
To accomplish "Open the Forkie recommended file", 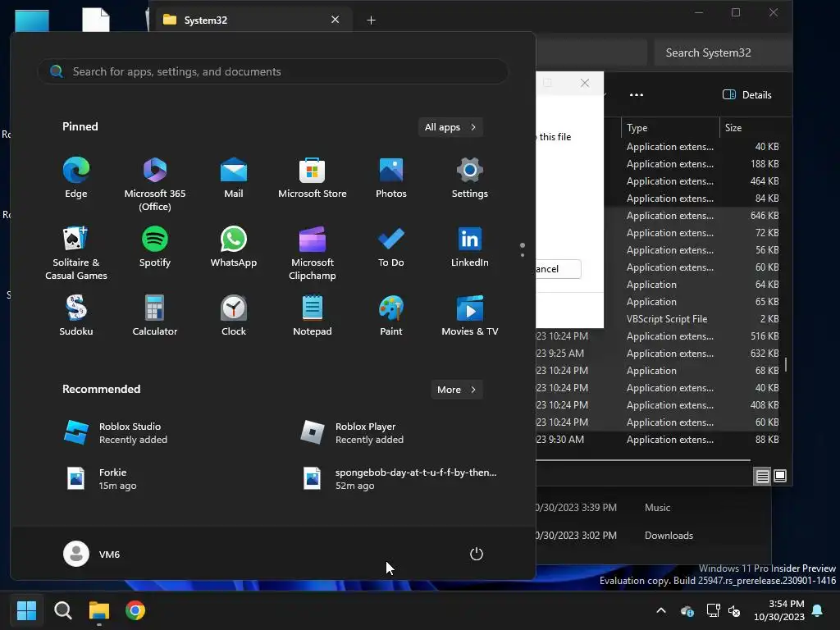I will click(101, 478).
